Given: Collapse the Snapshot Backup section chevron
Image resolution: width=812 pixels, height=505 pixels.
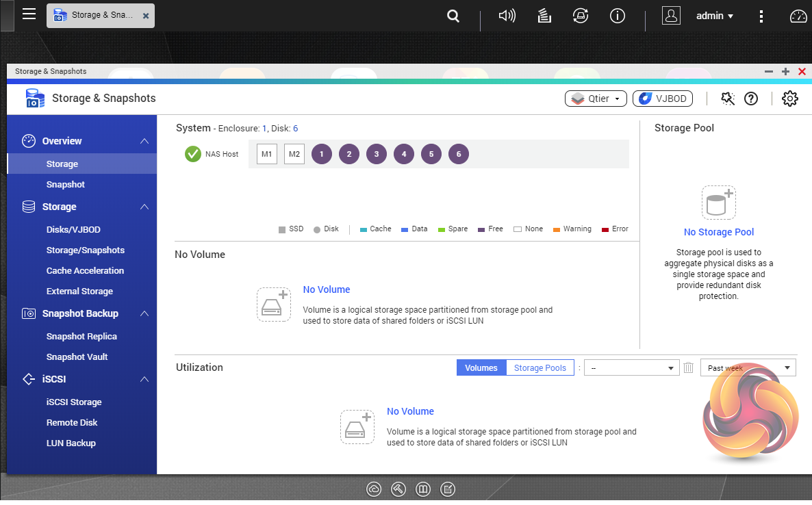Looking at the screenshot, I should pos(144,313).
